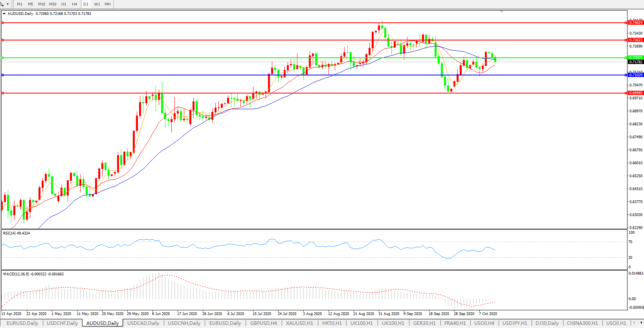Select the D1 daily timeframe
Image resolution: width=644 pixels, height=328 pixels.
coord(86,4)
